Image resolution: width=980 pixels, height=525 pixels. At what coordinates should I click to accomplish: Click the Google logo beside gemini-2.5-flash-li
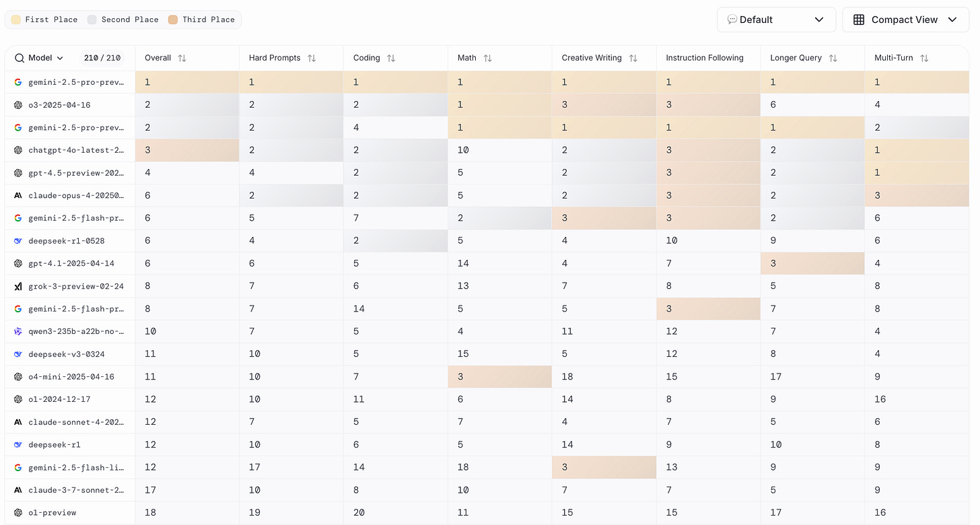pos(18,467)
